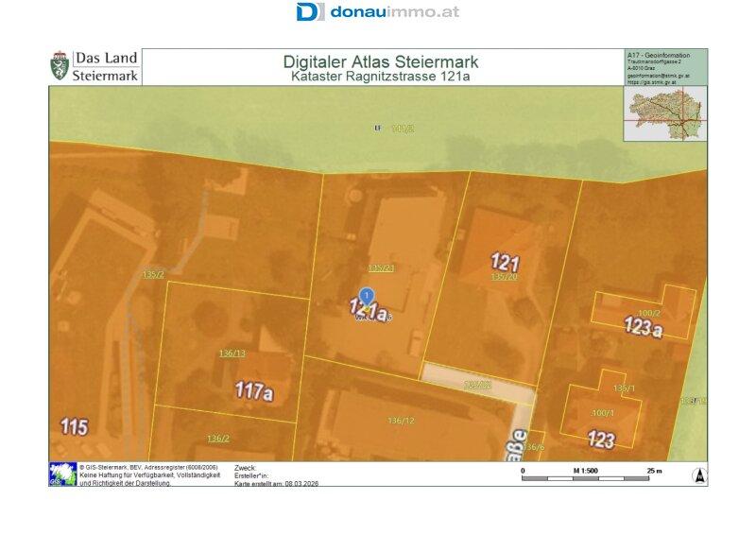This screenshot has width=756, height=535.
Task: Click the north arrow compass icon
Action: click(699, 475)
